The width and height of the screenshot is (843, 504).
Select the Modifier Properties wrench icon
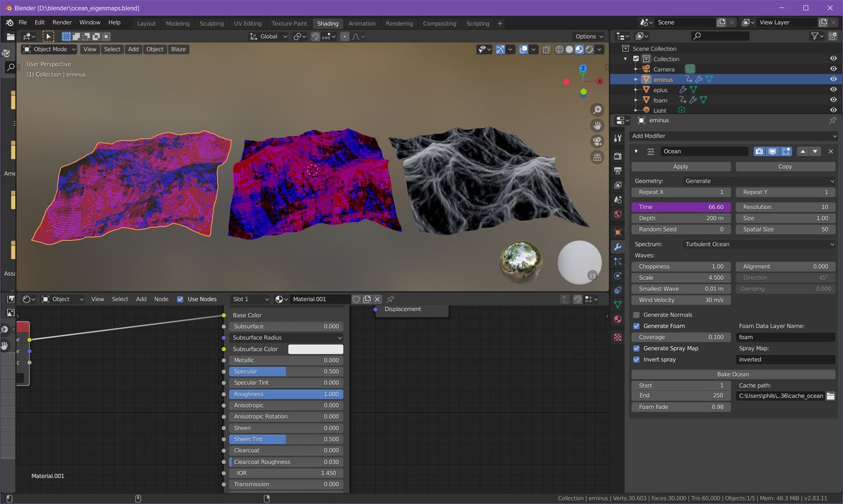click(x=617, y=246)
